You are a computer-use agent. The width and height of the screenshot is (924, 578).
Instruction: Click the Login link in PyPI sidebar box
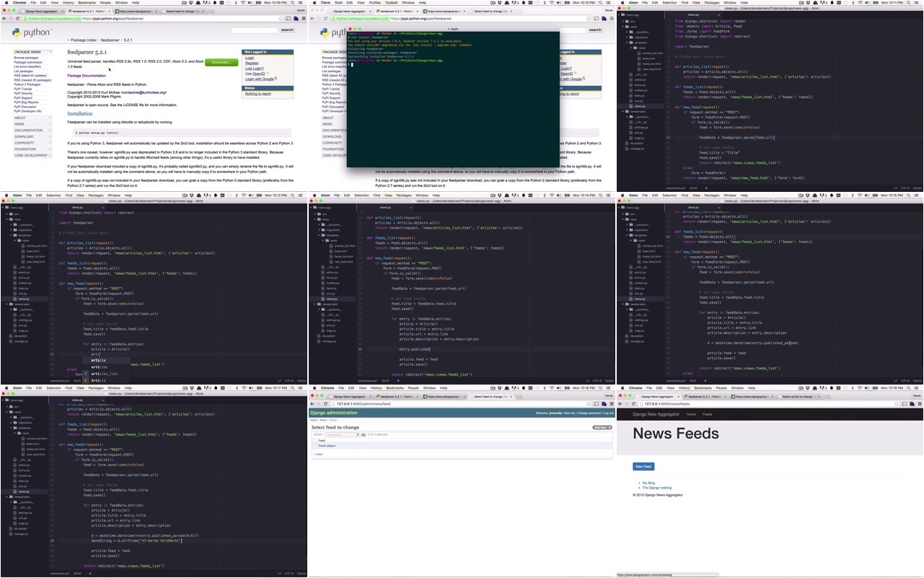click(250, 58)
